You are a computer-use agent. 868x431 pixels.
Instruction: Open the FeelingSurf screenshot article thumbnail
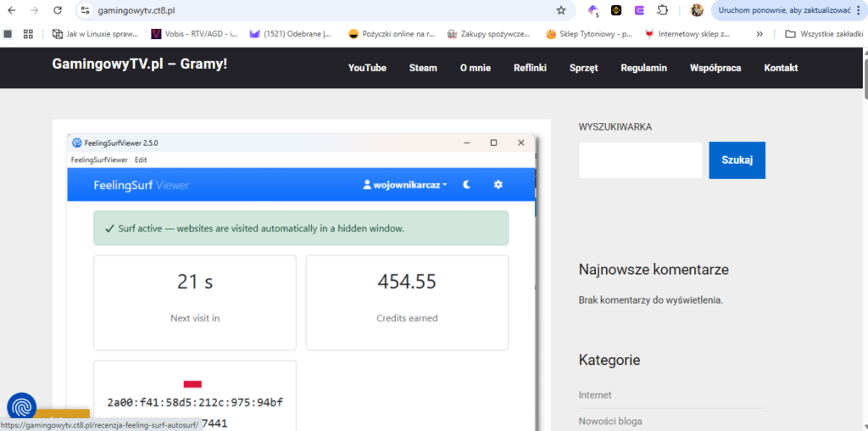[301, 280]
